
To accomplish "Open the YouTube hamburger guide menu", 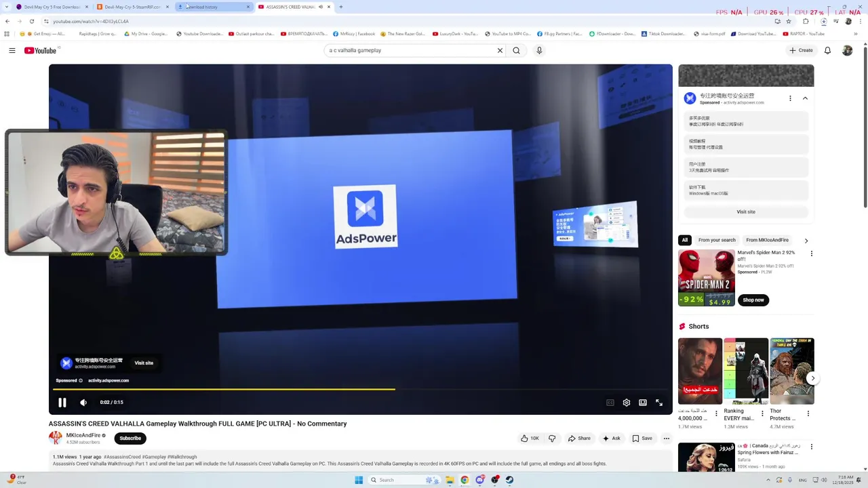I will tap(12, 50).
